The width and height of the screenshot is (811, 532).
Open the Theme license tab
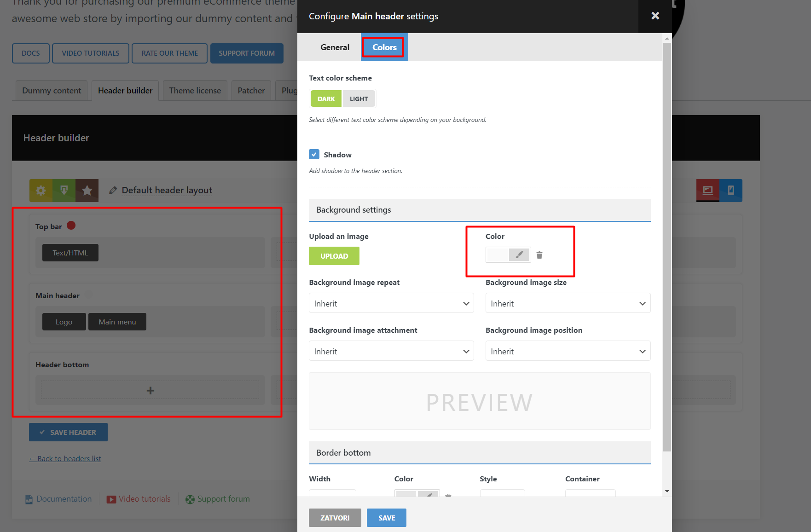tap(195, 91)
